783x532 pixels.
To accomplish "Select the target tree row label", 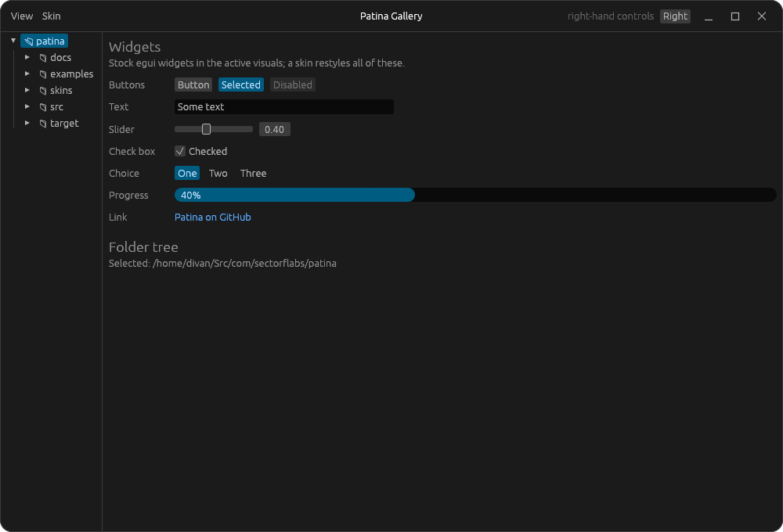I will [64, 124].
